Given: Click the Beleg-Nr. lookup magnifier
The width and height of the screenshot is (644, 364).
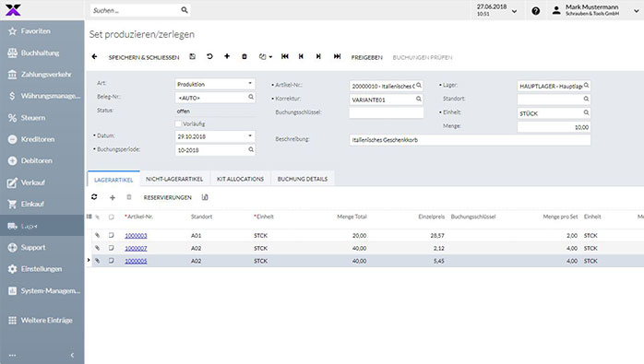Looking at the screenshot, I should (x=251, y=97).
